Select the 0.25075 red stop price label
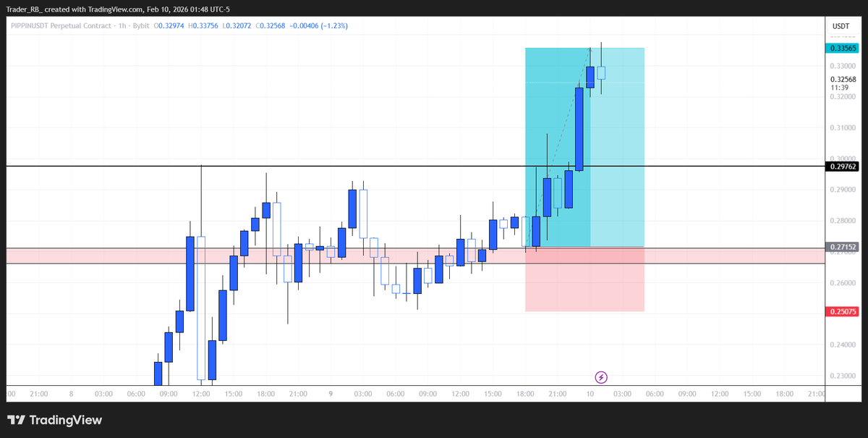The width and height of the screenshot is (868, 438). pyautogui.click(x=842, y=311)
